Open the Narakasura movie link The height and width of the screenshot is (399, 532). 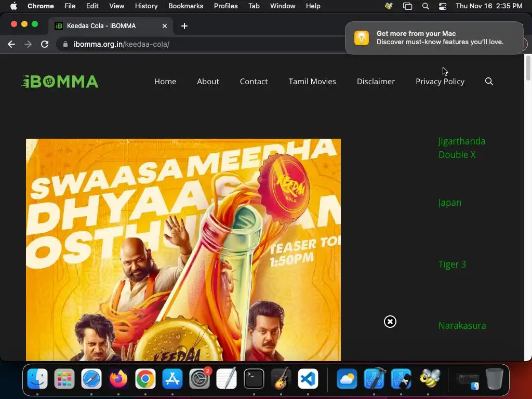(462, 326)
